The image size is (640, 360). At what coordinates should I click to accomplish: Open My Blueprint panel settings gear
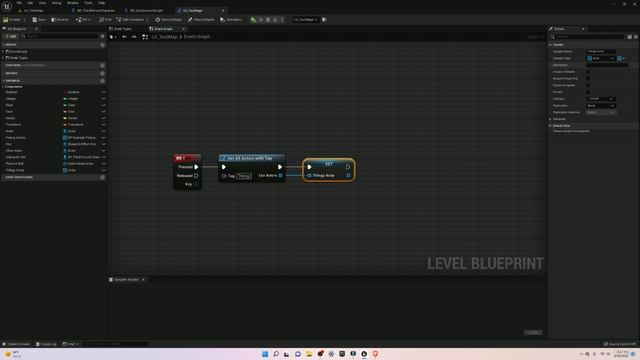pos(102,36)
